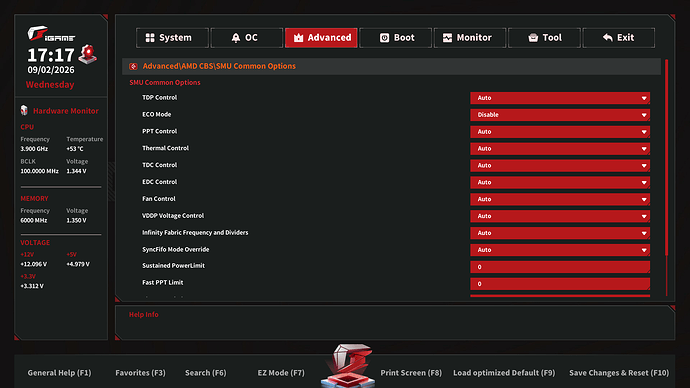Select the Advanced tab

(x=321, y=38)
